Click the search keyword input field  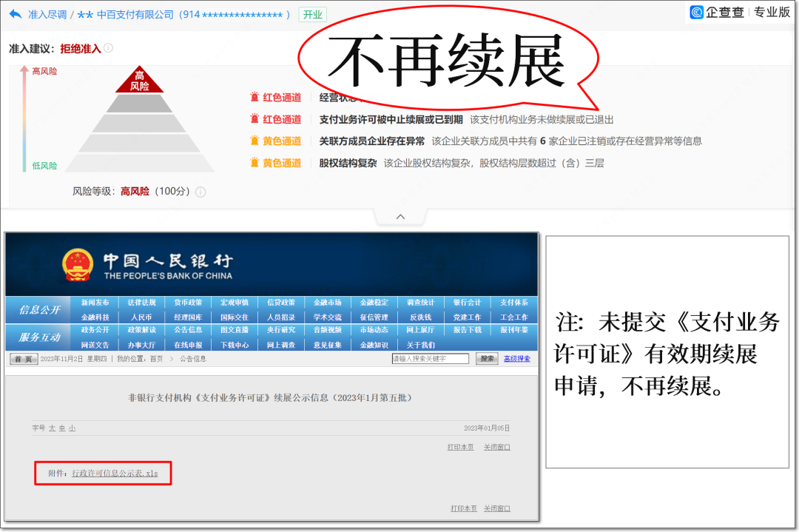(x=429, y=357)
